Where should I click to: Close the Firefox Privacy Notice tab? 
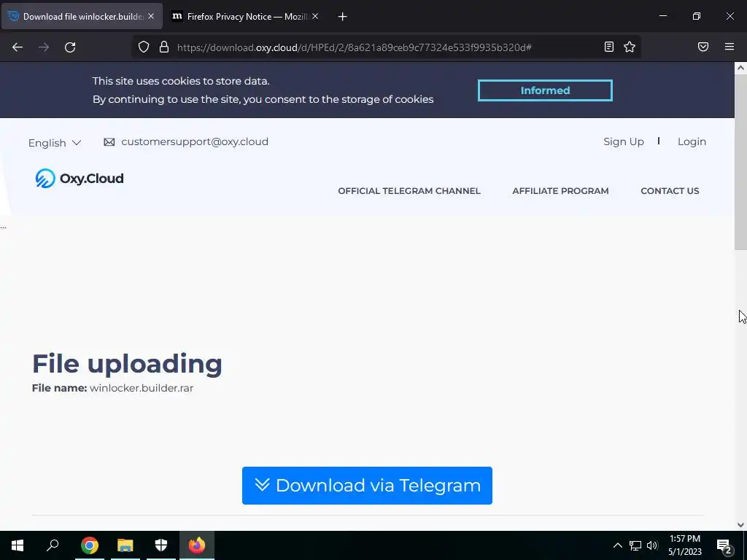point(315,16)
